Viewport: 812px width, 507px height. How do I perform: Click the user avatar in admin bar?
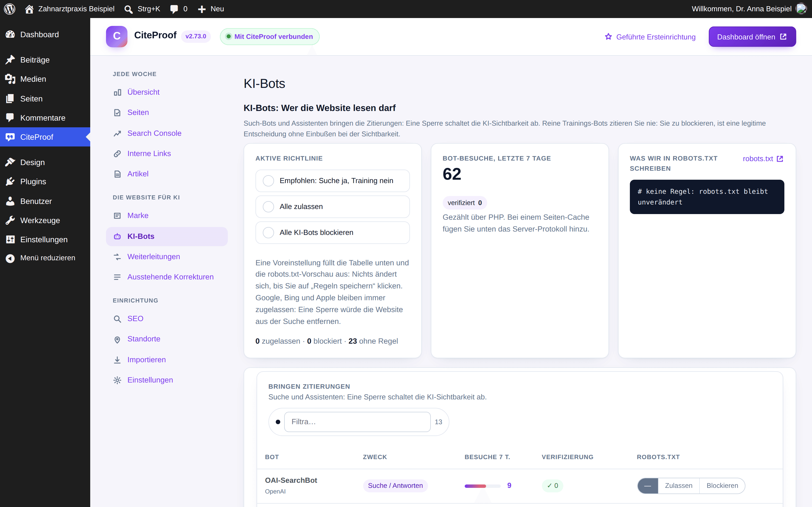801,9
